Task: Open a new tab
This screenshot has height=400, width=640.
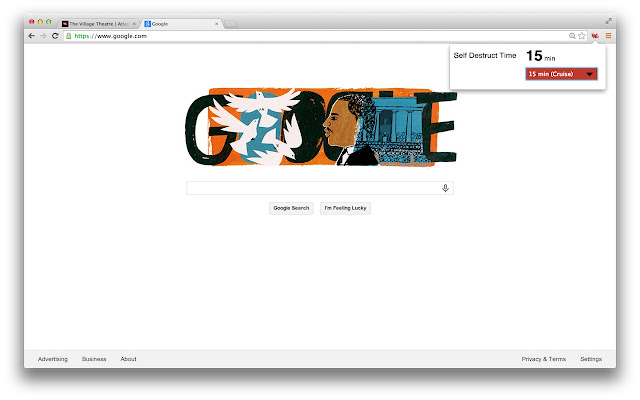Action: tap(231, 24)
